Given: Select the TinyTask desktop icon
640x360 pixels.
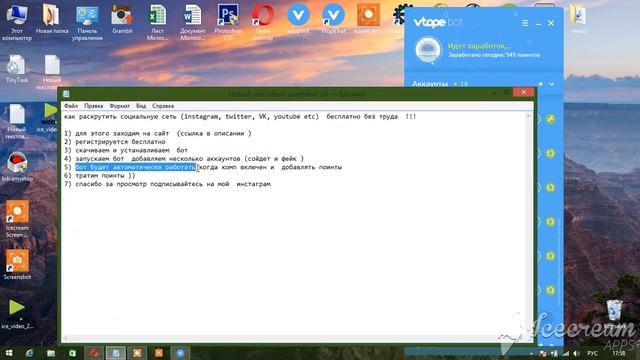Looking at the screenshot, I should click(x=17, y=69).
